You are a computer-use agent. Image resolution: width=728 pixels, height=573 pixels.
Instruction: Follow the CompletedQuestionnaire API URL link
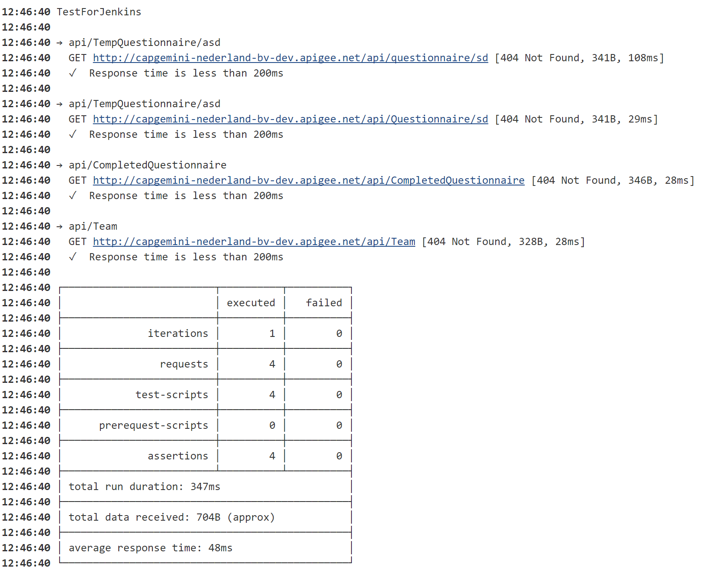(308, 180)
